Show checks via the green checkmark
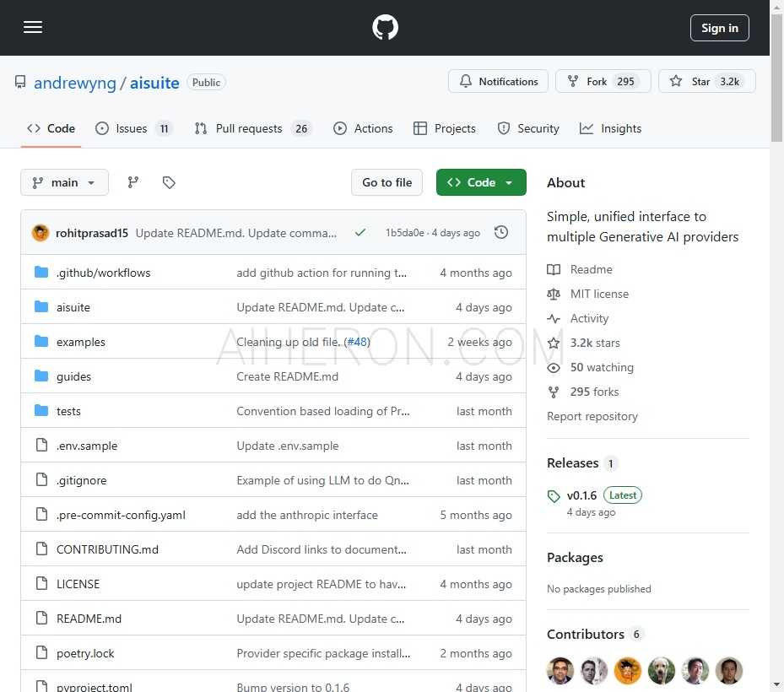784x692 pixels. tap(360, 233)
